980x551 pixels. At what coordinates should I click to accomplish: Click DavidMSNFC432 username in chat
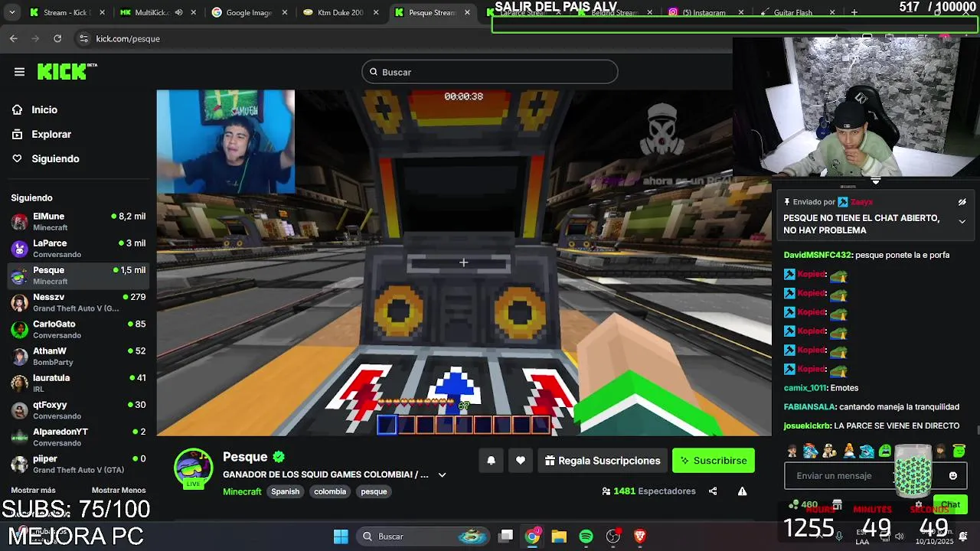pyautogui.click(x=818, y=255)
